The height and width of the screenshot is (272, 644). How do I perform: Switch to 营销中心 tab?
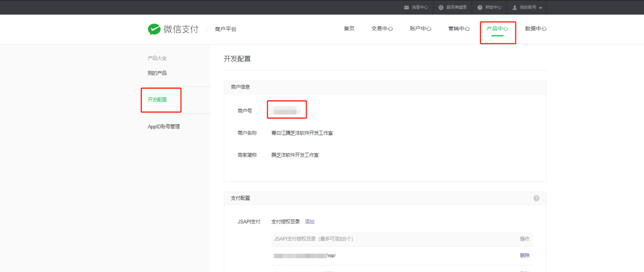(x=459, y=29)
